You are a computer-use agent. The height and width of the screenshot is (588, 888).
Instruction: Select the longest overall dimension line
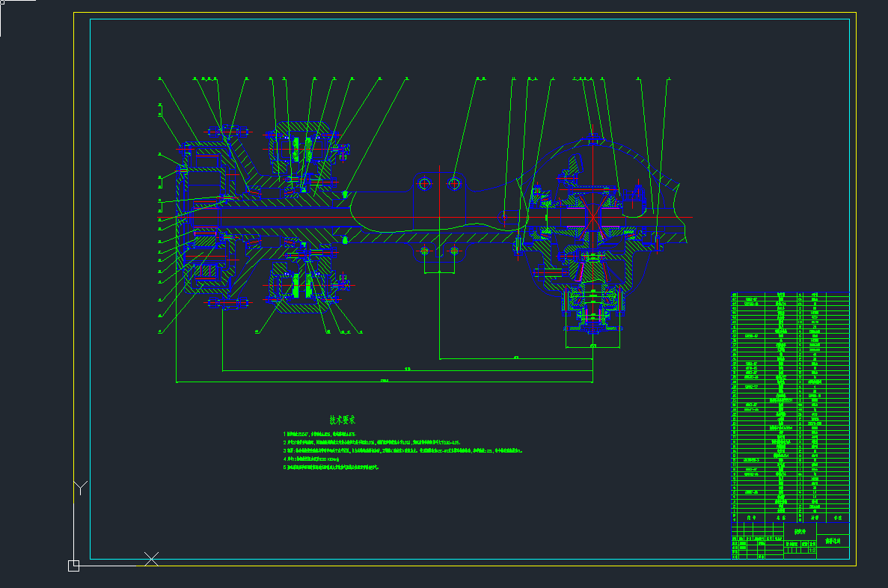coord(384,382)
